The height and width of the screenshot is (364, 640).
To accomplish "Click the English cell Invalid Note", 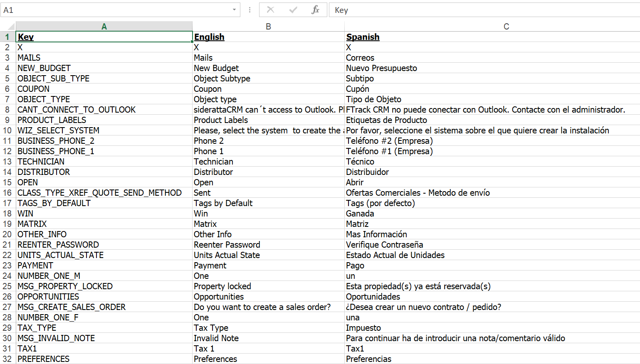I will coord(268,338).
